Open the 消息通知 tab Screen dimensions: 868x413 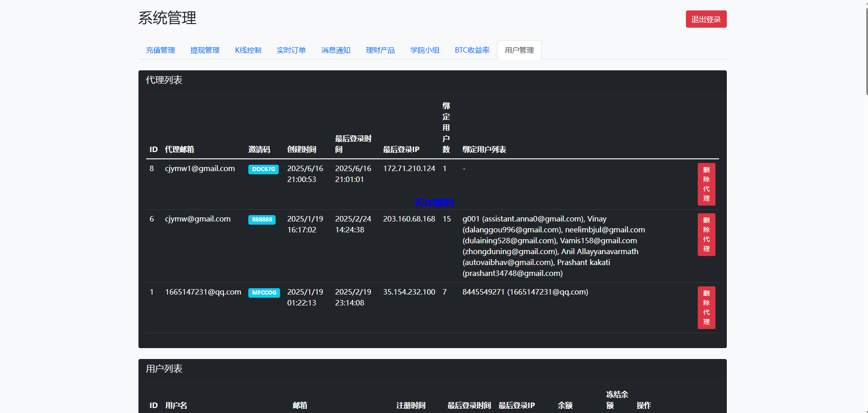pos(335,50)
